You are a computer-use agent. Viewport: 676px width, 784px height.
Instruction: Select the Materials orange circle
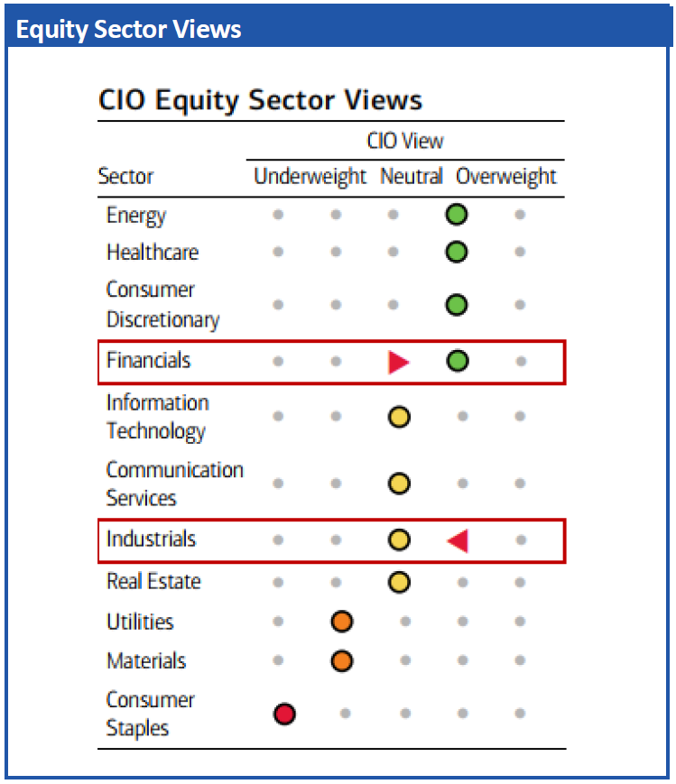click(341, 661)
